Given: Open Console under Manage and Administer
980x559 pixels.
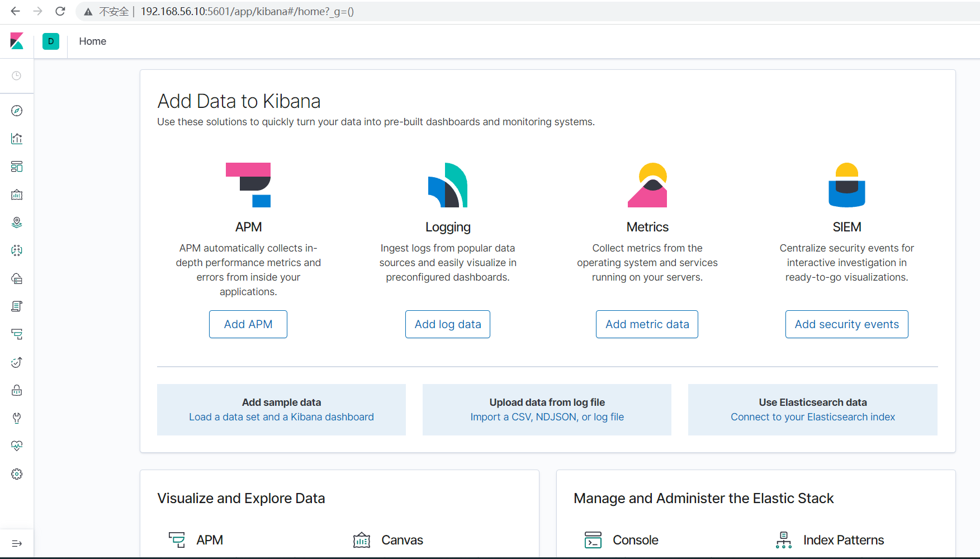Looking at the screenshot, I should 636,540.
